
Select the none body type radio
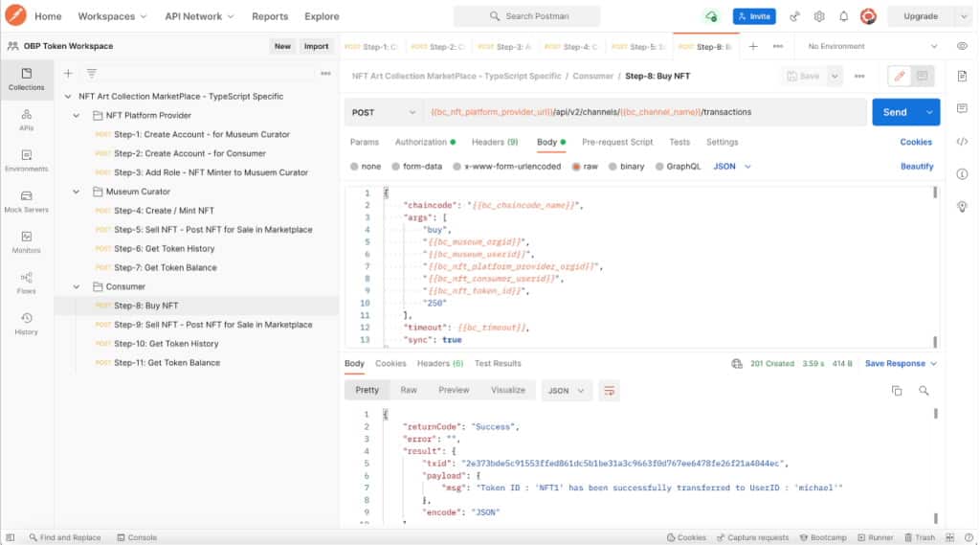(354, 167)
